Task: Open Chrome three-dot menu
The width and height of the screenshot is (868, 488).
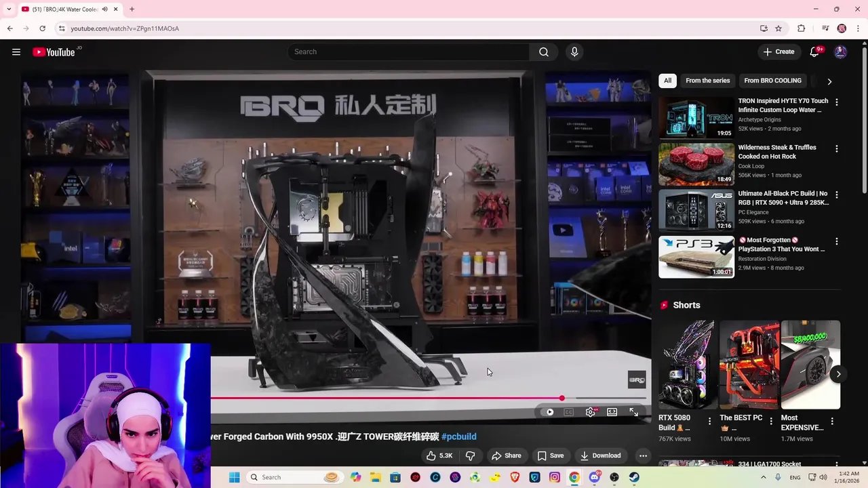Action: (x=858, y=28)
